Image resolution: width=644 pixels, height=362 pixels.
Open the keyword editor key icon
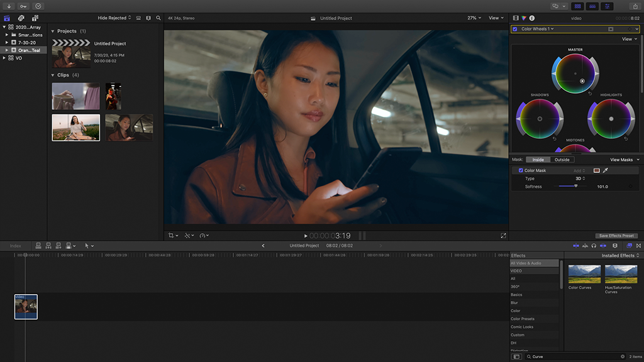pyautogui.click(x=23, y=6)
